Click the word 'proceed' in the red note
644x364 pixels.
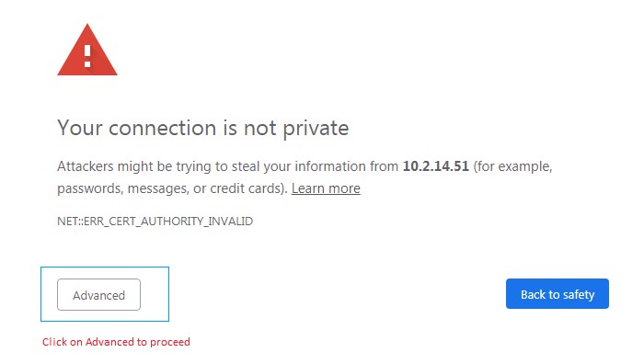pyautogui.click(x=170, y=342)
